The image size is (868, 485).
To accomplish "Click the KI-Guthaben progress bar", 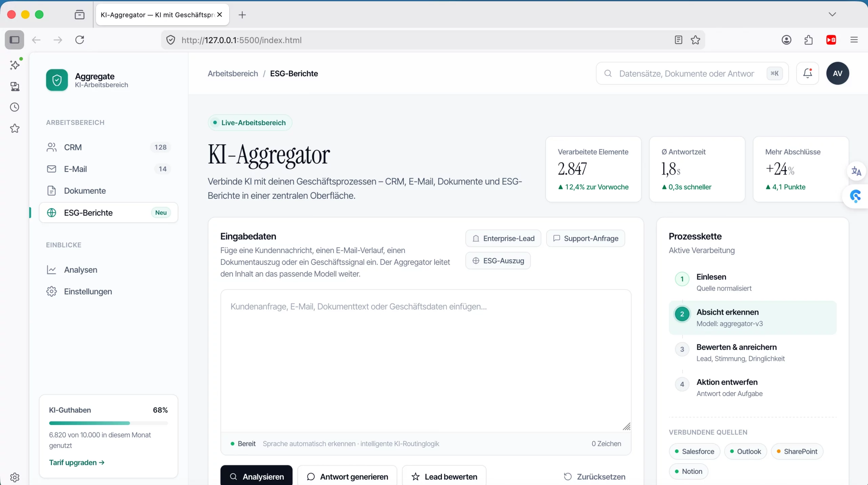I will (108, 423).
